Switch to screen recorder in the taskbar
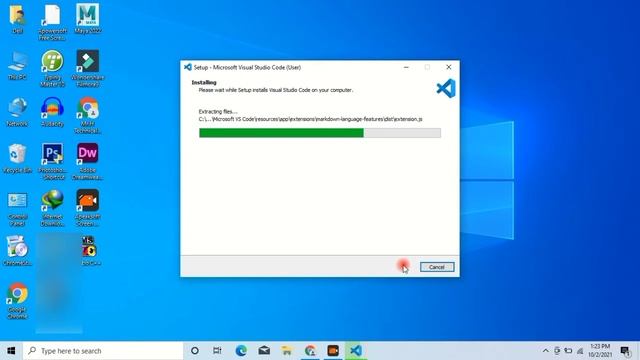 333,351
